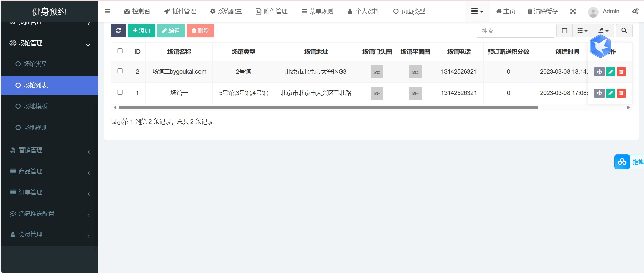Viewport: 644px width, 273px height.
Task: Click the refresh table icon button
Action: 118,31
